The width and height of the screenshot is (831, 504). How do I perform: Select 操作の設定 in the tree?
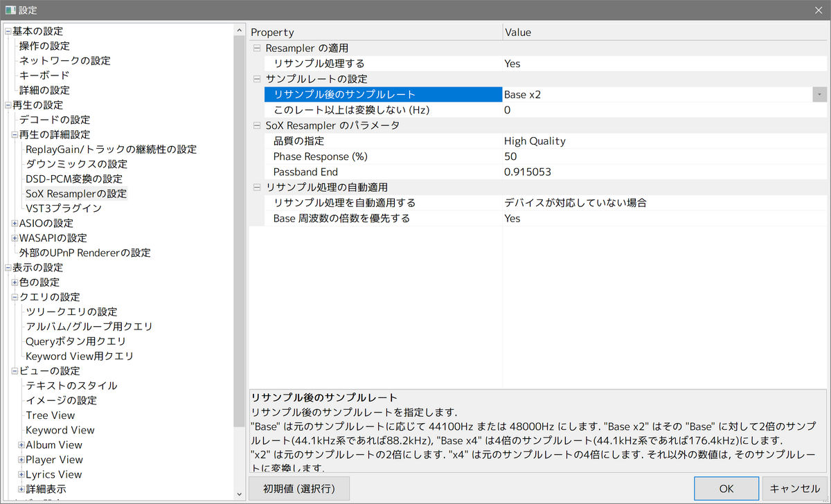(x=44, y=46)
